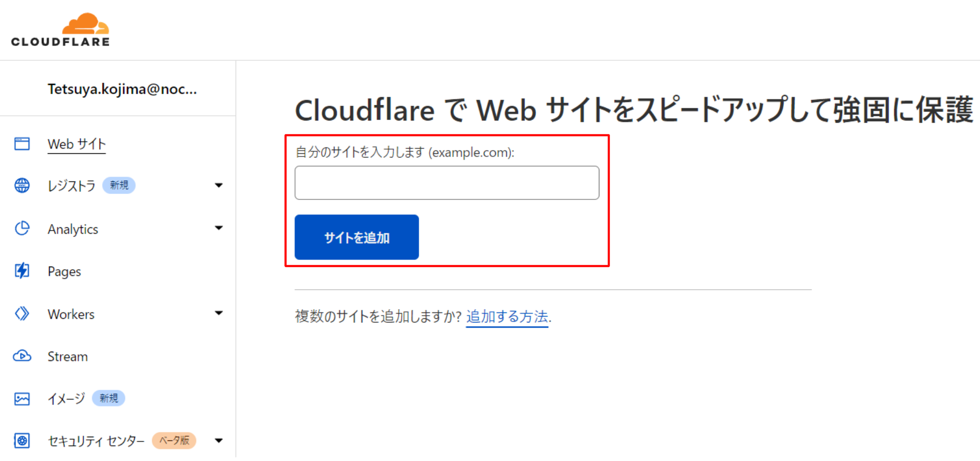
Task: Click the Analytics pie chart icon
Action: click(x=22, y=228)
